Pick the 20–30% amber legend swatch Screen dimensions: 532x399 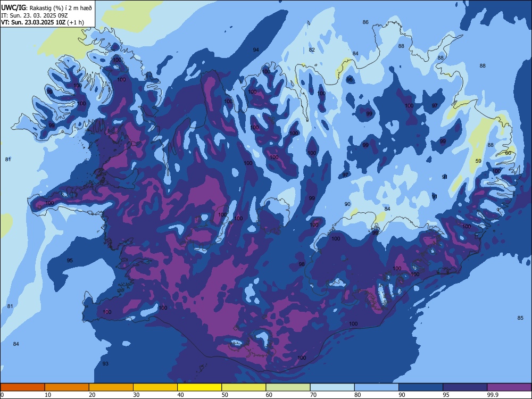(111, 387)
